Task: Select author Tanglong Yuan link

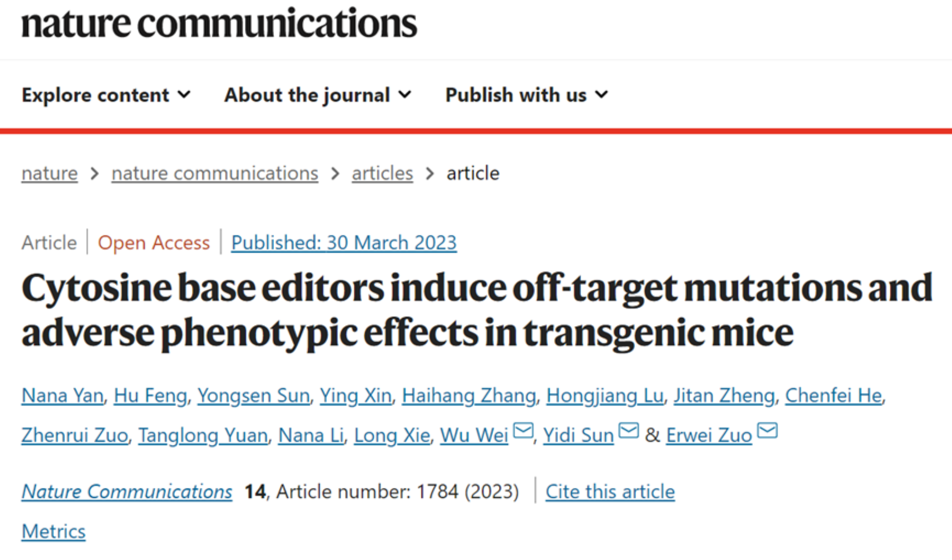Action: (203, 436)
